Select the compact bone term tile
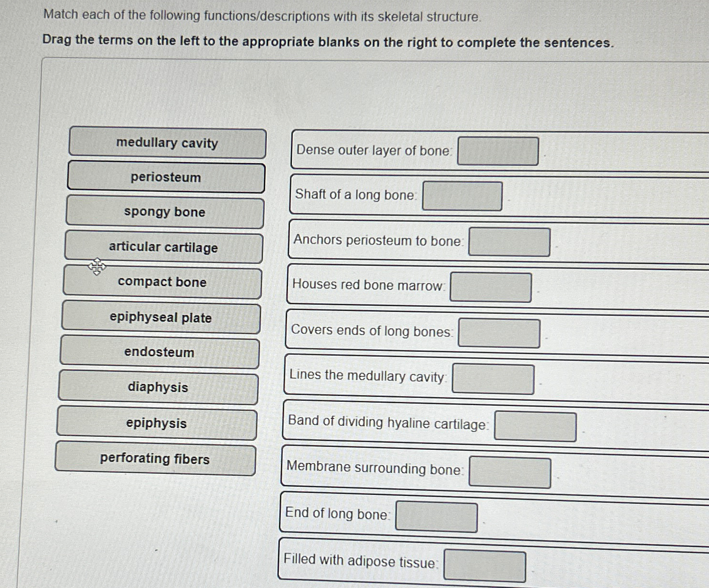 coord(162,283)
